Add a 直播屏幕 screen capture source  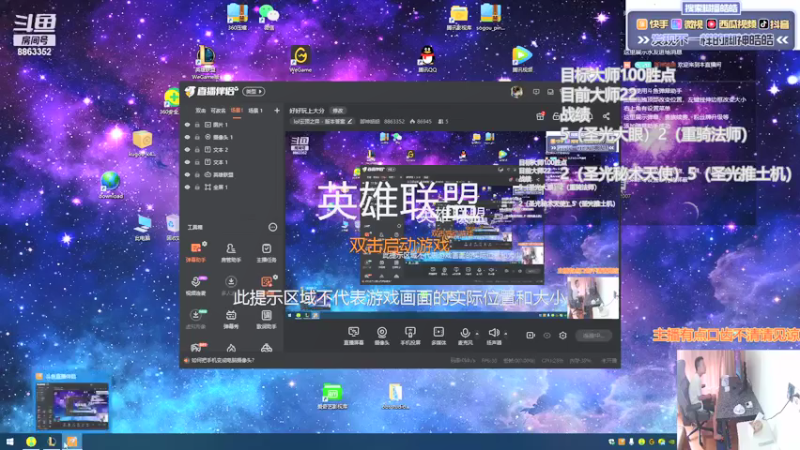point(353,336)
